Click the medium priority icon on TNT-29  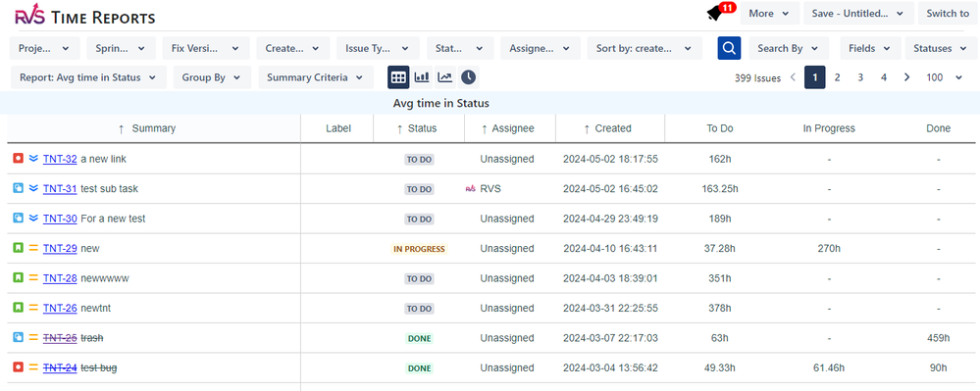click(33, 248)
